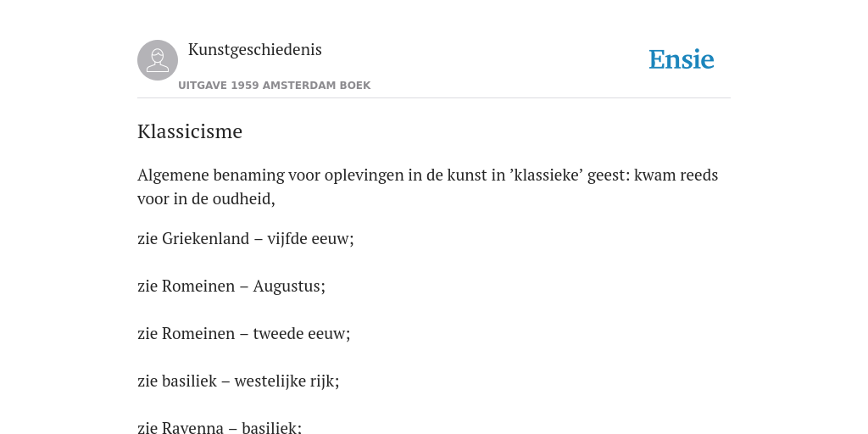The width and height of the screenshot is (868, 434).
Task: Click the phrase 'vijfde eeuw'
Action: click(x=309, y=238)
